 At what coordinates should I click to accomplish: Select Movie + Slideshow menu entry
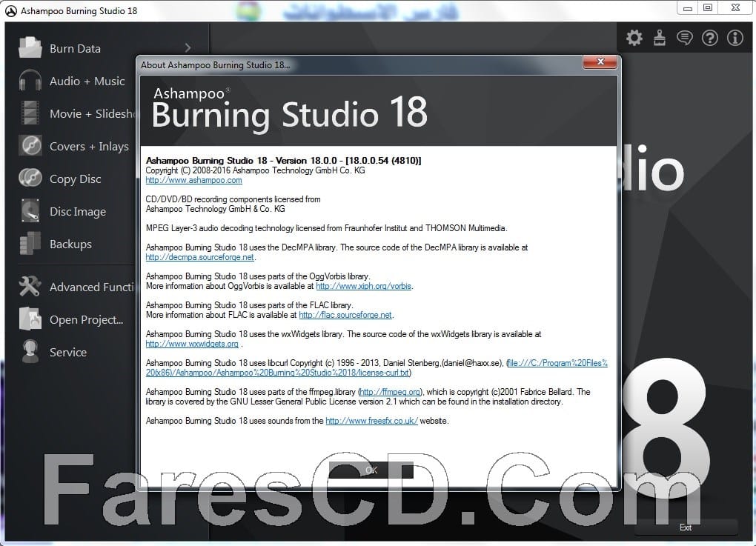coord(92,114)
